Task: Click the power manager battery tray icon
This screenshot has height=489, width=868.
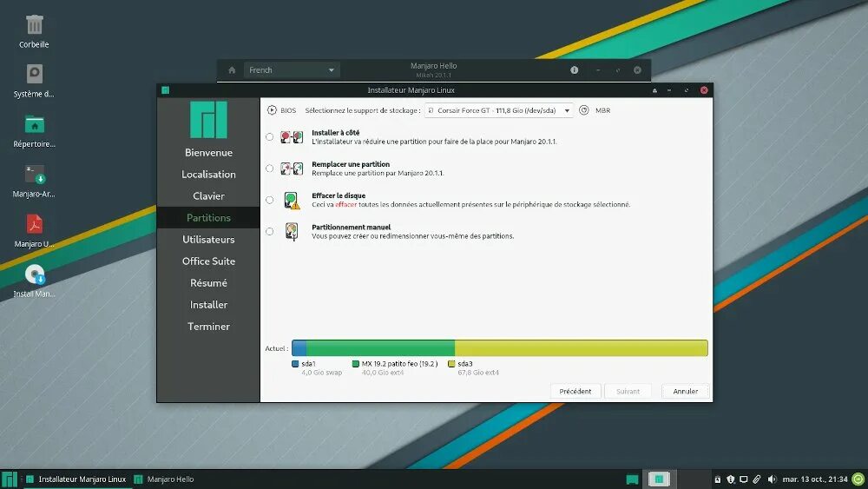Action: pos(718,479)
